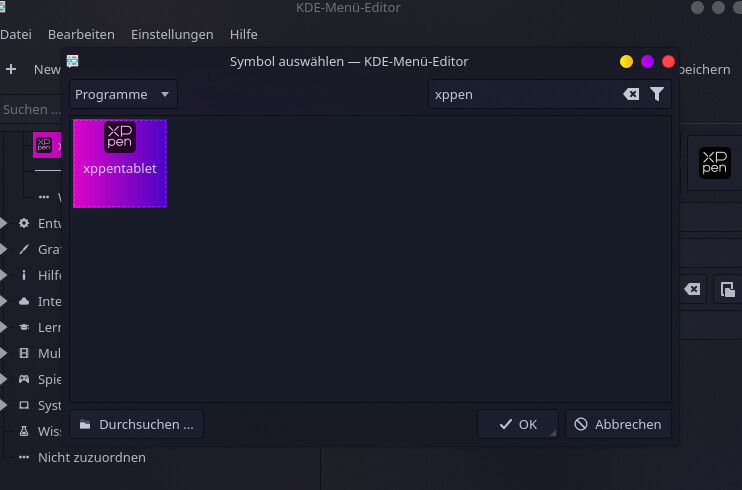742x490 pixels.
Task: Open the filter options funnel icon
Action: (x=657, y=94)
